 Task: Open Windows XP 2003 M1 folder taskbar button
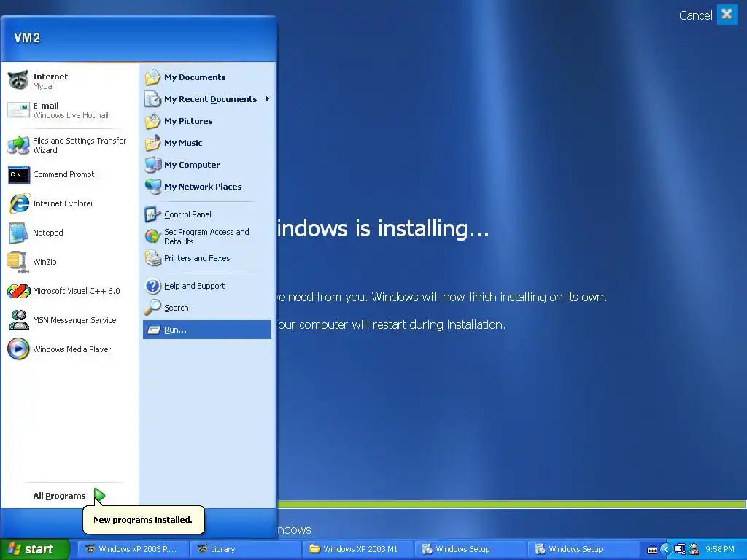357,549
